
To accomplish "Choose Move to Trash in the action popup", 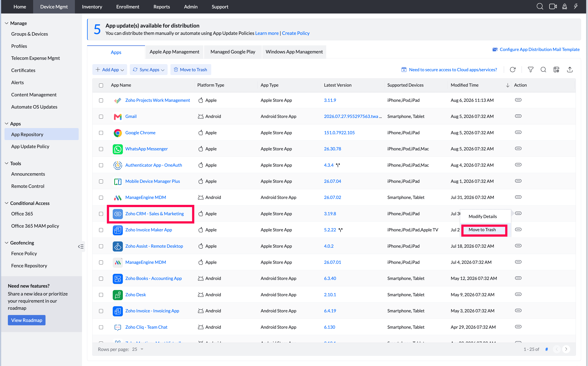I will [482, 230].
